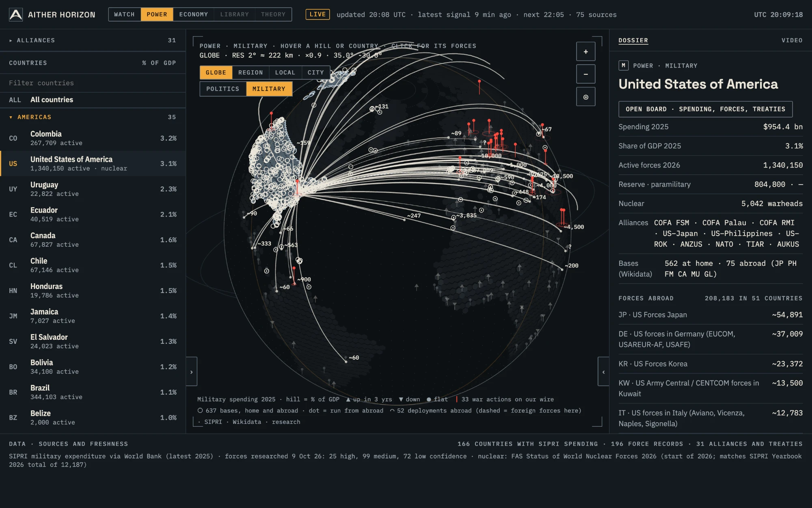
Task: Set the view scale to City
Action: point(315,72)
